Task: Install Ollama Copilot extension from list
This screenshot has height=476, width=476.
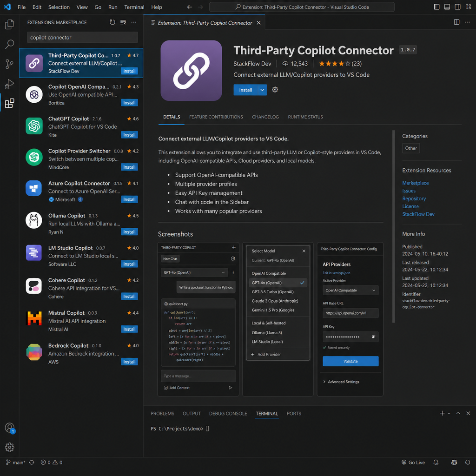Action: point(129,232)
